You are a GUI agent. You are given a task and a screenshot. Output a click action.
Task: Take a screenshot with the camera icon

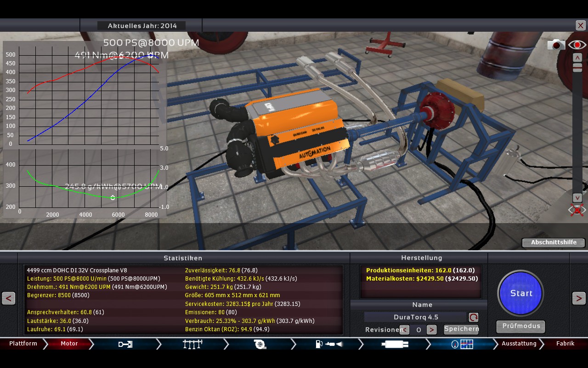click(x=556, y=45)
